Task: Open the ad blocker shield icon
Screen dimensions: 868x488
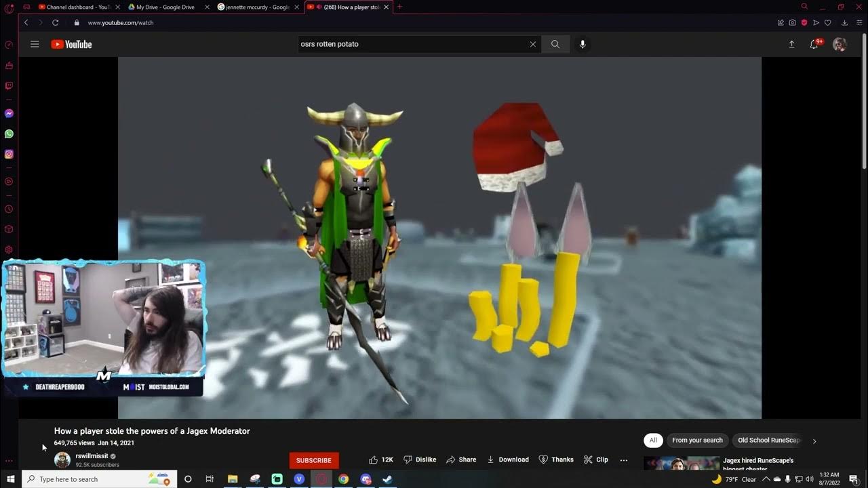Action: tap(804, 22)
